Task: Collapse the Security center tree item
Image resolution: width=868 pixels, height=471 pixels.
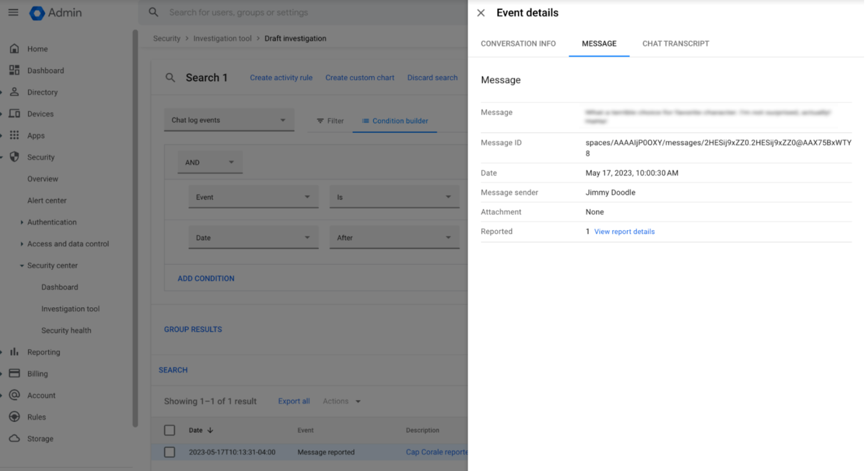Action: tap(22, 266)
